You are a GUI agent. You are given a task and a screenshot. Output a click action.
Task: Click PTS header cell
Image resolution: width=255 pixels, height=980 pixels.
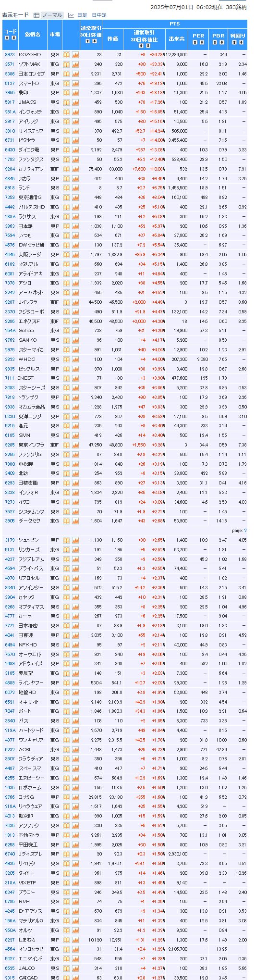pyautogui.click(x=174, y=24)
